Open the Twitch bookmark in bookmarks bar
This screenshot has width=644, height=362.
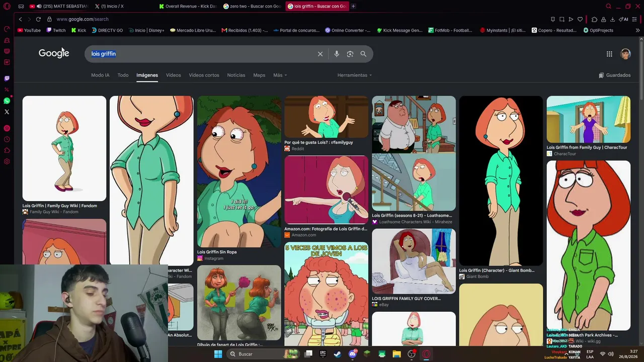pyautogui.click(x=56, y=30)
